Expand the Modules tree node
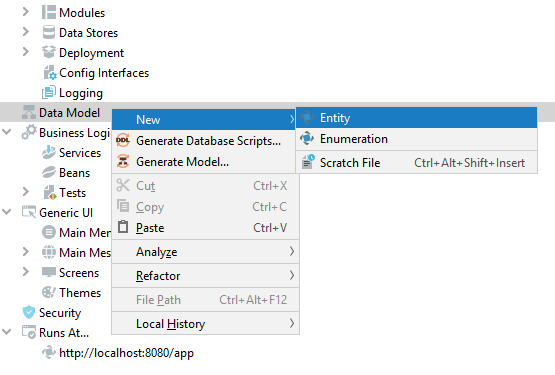 pyautogui.click(x=25, y=12)
